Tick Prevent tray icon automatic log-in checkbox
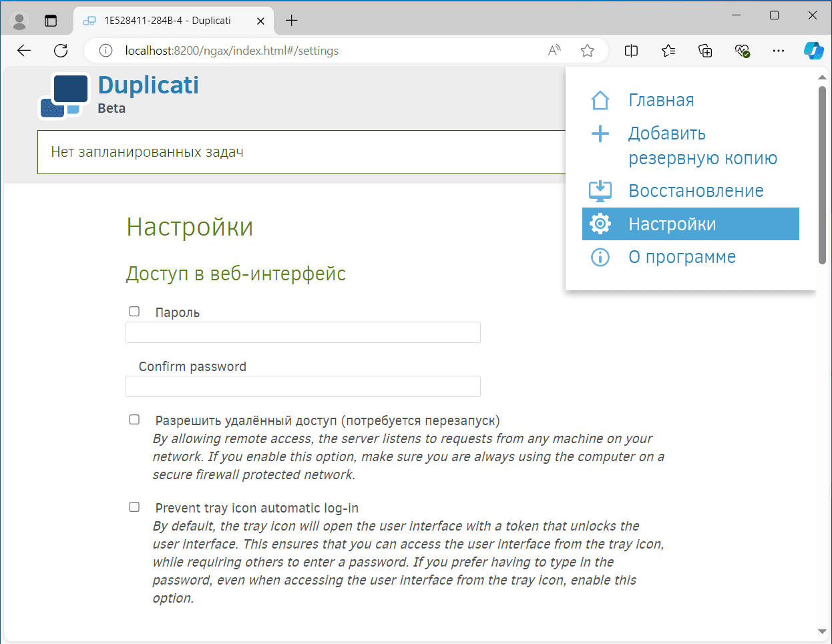The width and height of the screenshot is (832, 644). pyautogui.click(x=134, y=507)
